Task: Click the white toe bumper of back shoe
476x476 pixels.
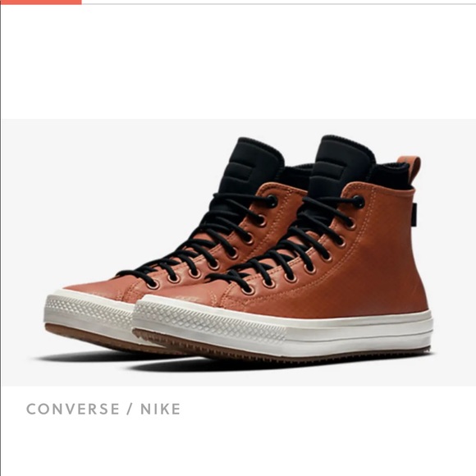Action: [x=89, y=308]
